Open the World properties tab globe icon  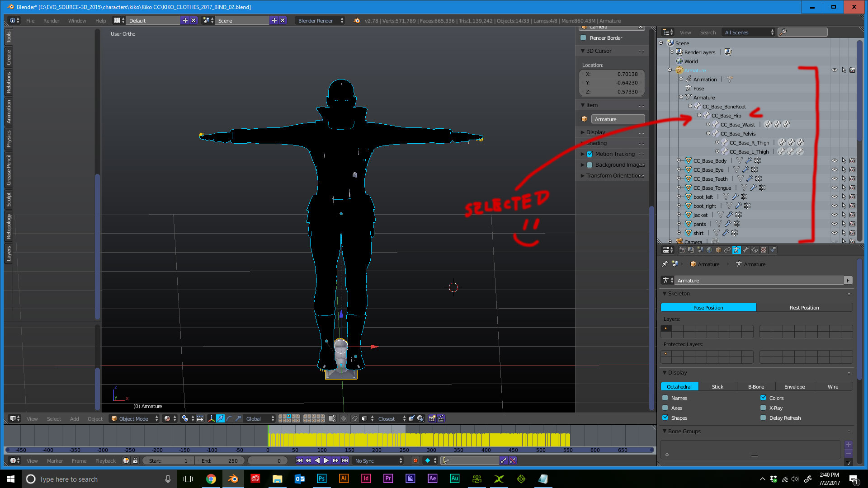pos(709,250)
